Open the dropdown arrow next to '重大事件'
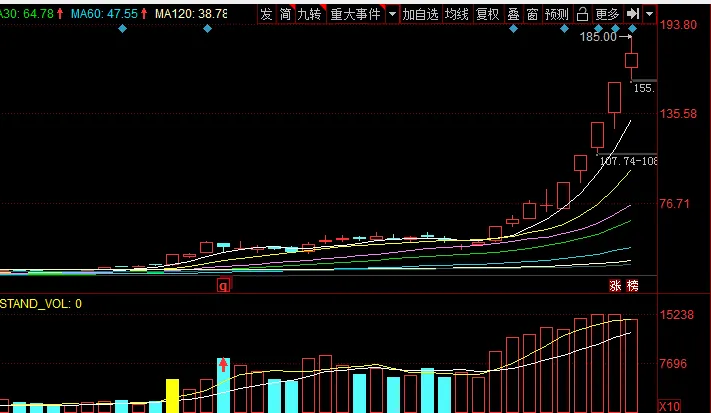This screenshot has height=413, width=711. point(392,15)
